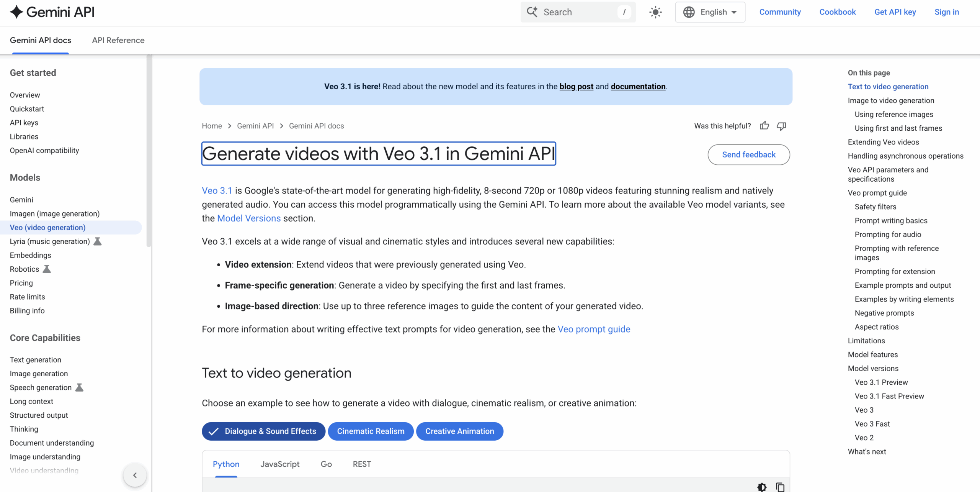This screenshot has height=492, width=980.
Task: Open the English language dropdown
Action: (710, 12)
